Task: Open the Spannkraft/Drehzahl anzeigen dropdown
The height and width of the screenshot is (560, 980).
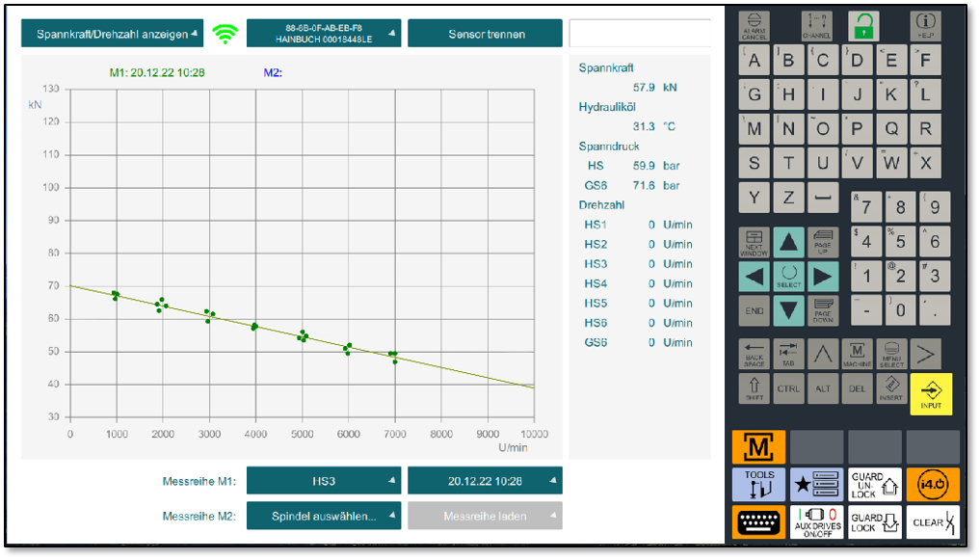Action: click(x=113, y=34)
